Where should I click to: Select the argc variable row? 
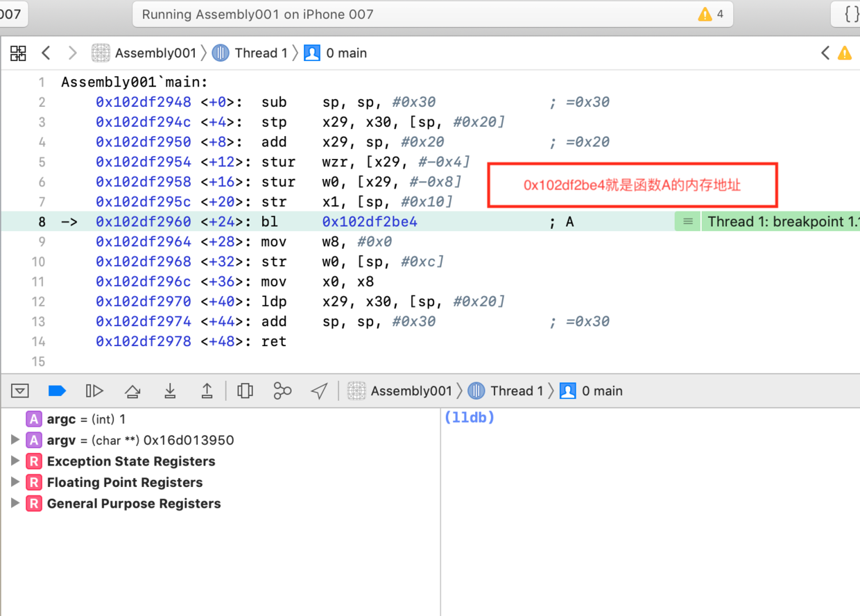pyautogui.click(x=220, y=419)
